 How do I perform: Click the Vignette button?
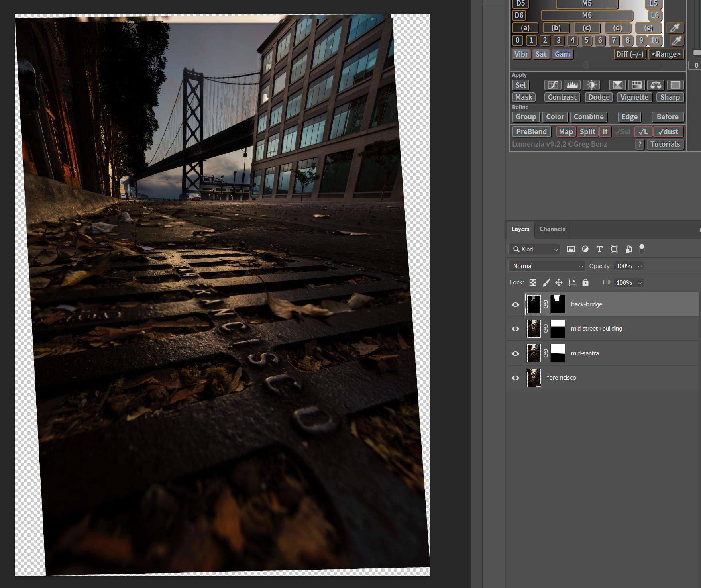634,97
